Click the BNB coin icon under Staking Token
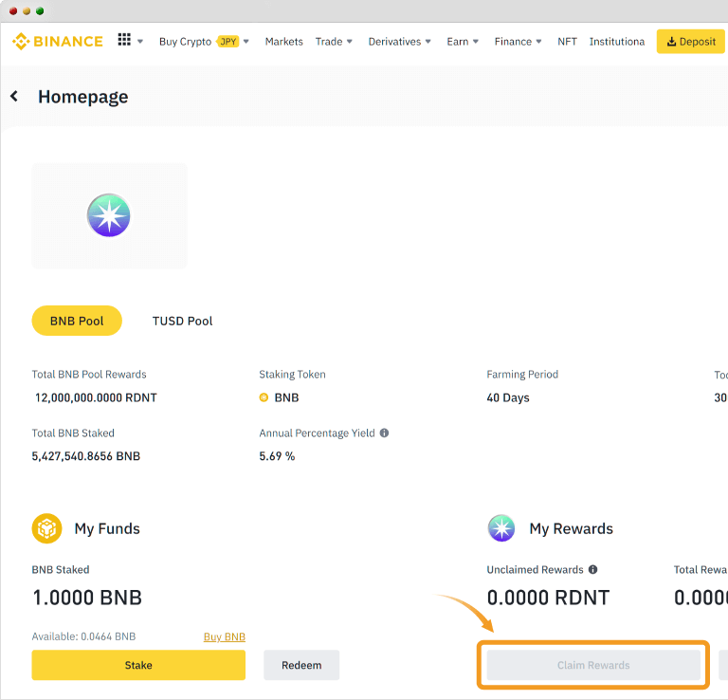 (264, 397)
